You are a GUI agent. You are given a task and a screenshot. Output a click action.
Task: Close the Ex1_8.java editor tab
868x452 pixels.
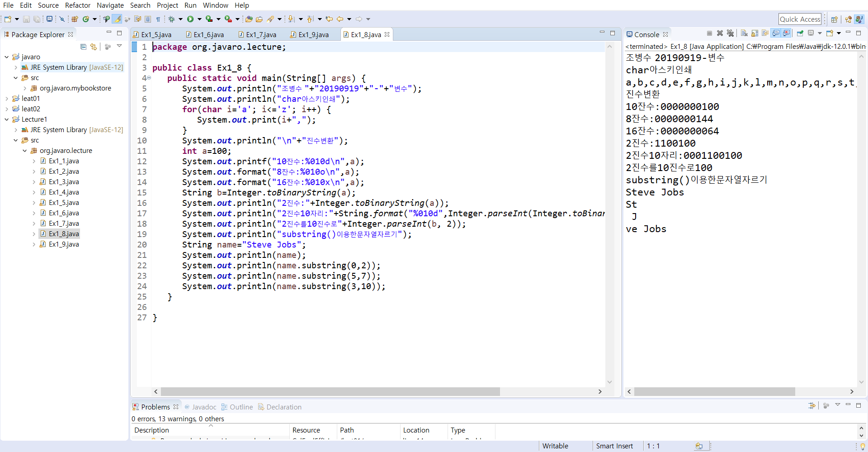pos(387,34)
